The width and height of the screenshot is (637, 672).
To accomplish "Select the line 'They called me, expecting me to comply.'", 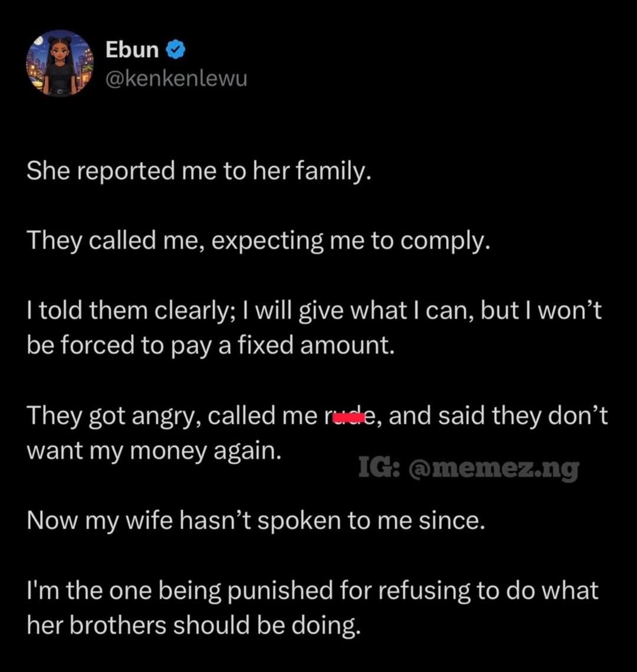I will [x=258, y=241].
